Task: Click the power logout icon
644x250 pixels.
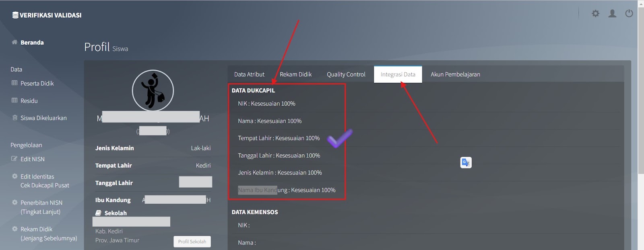Action: 629,14
